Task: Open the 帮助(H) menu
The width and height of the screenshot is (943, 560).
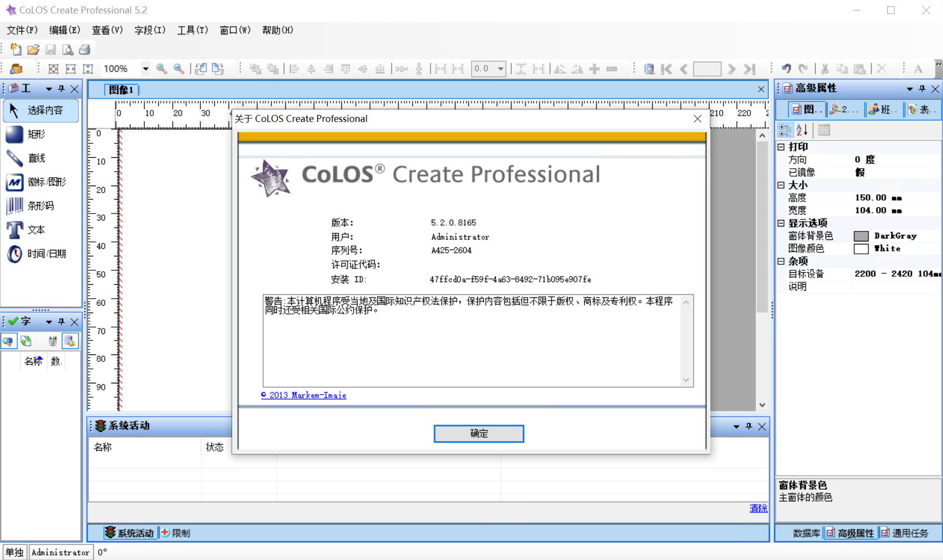Action: 277,30
